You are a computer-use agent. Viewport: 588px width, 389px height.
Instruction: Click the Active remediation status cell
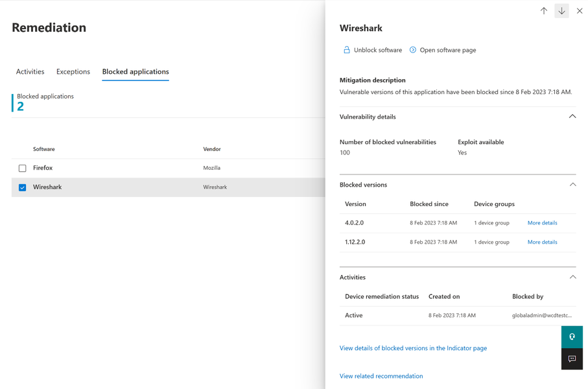353,316
